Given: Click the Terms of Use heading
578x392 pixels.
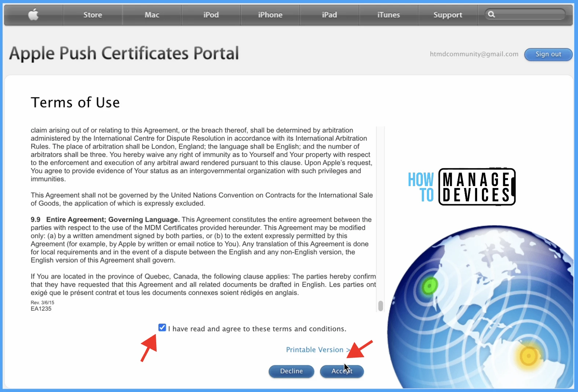Looking at the screenshot, I should coord(75,103).
